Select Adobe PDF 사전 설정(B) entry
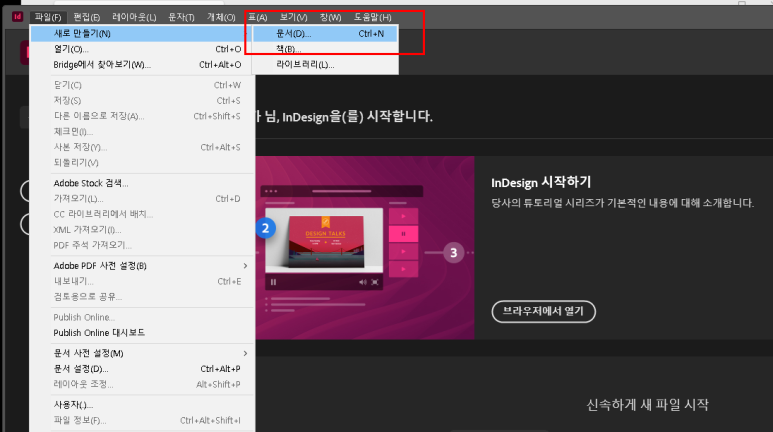Screen dimensions: 773x432 [142, 266]
